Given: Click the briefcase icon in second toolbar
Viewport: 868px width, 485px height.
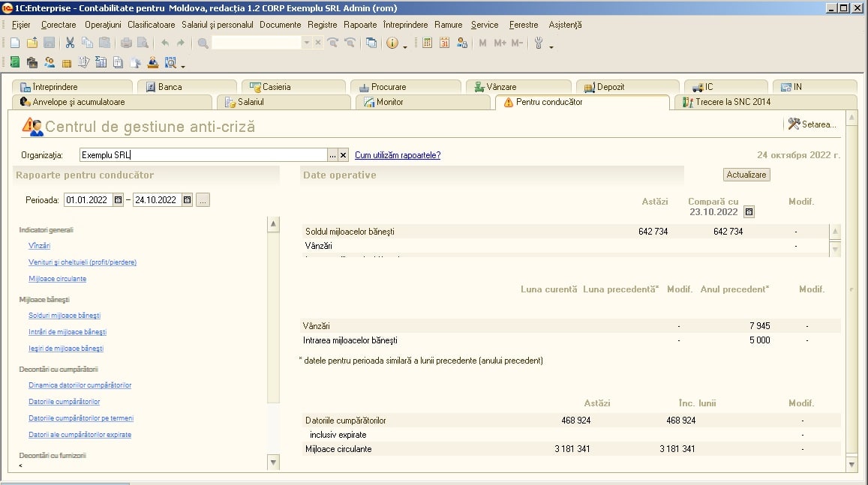Looking at the screenshot, I should (32, 62).
